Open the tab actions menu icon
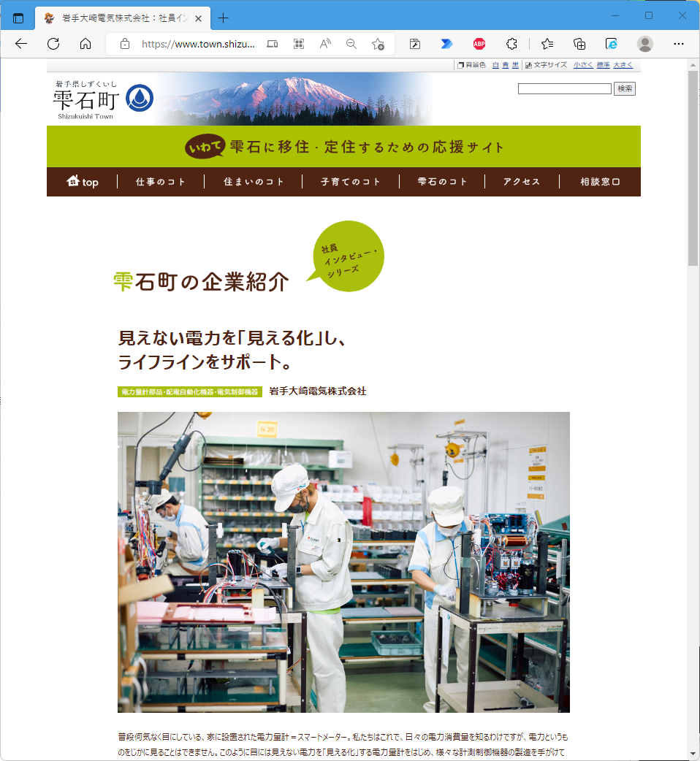Viewport: 700px width, 761px height. (x=18, y=18)
